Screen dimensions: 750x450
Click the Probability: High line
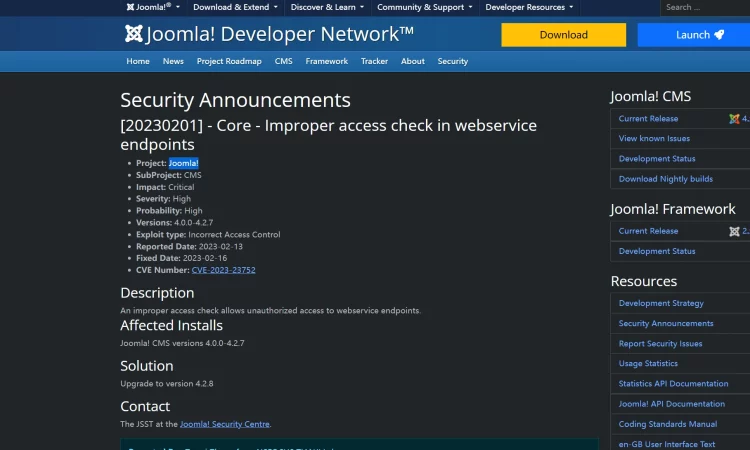(x=169, y=210)
